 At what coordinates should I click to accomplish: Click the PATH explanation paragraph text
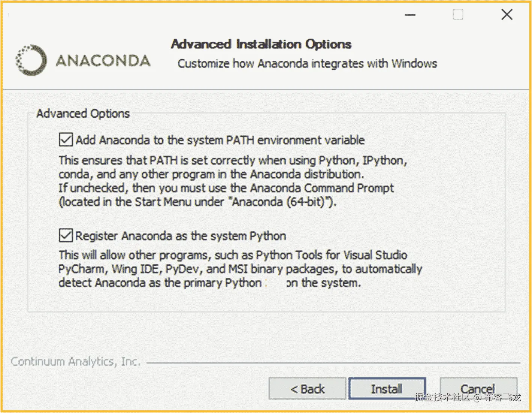pyautogui.click(x=227, y=181)
